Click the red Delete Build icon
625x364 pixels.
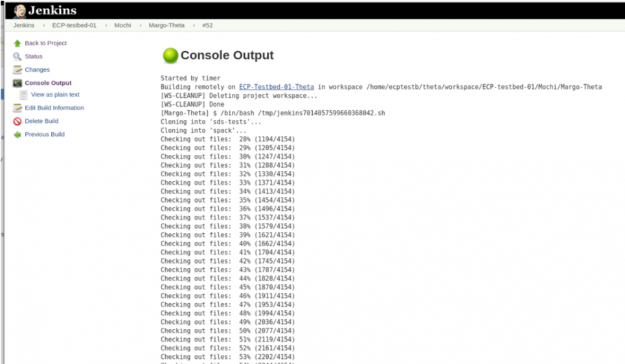click(x=17, y=121)
